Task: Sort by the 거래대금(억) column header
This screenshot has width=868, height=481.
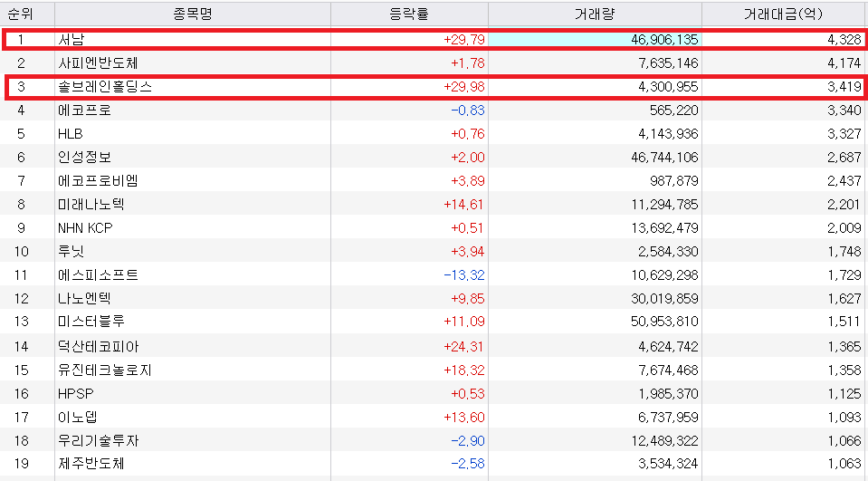Action: pos(784,14)
